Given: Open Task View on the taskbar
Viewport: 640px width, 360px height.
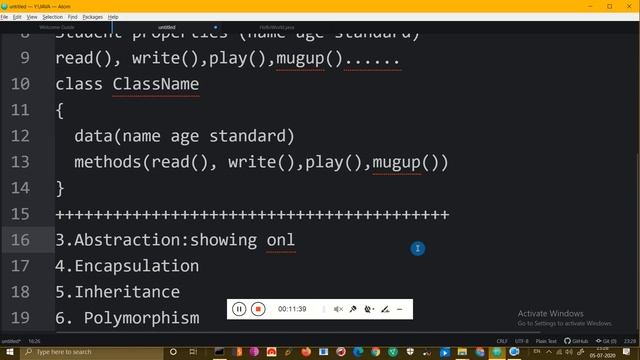Looking at the screenshot, I should pyautogui.click(x=193, y=352).
